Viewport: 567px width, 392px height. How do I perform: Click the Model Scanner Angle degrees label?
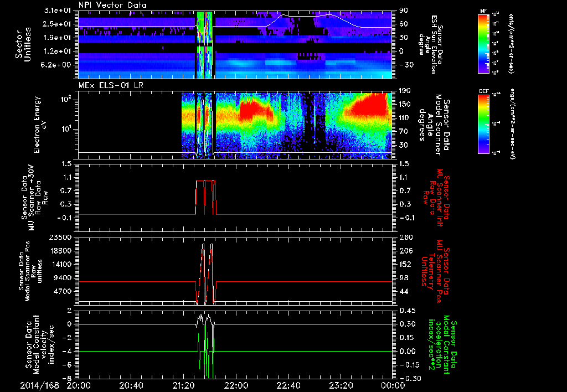[434, 125]
